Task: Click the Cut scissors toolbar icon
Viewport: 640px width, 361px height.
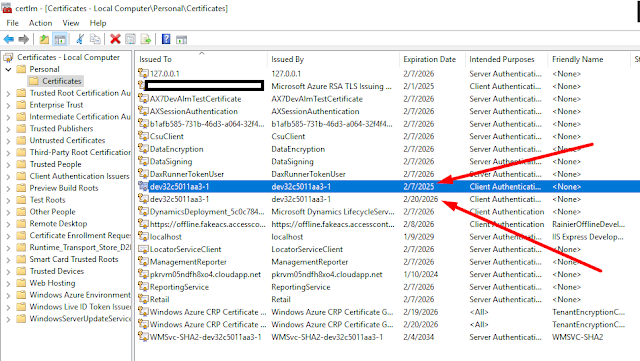Action: click(x=80, y=39)
